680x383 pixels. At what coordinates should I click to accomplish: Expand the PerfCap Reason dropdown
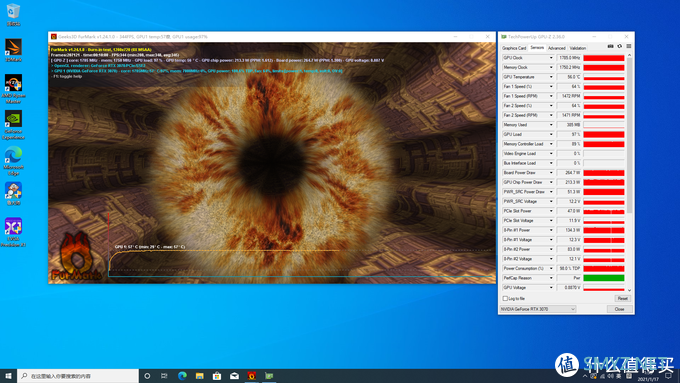click(x=551, y=278)
